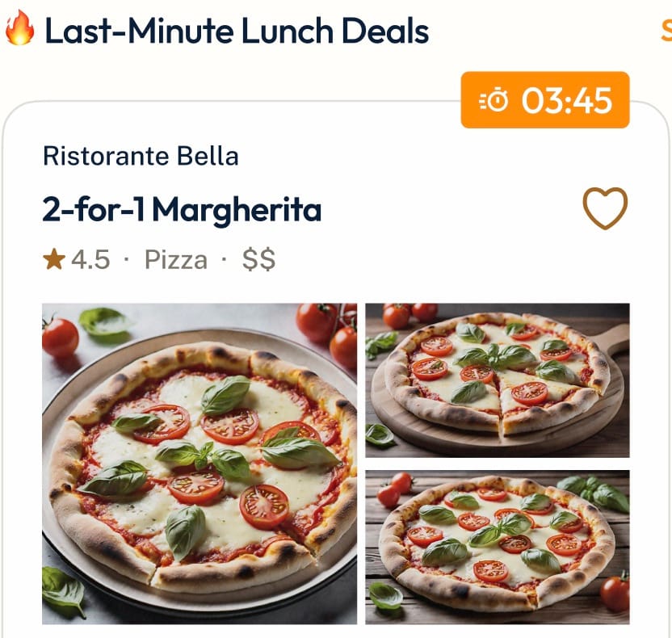Click the star rating icon
The image size is (672, 638).
point(54,260)
